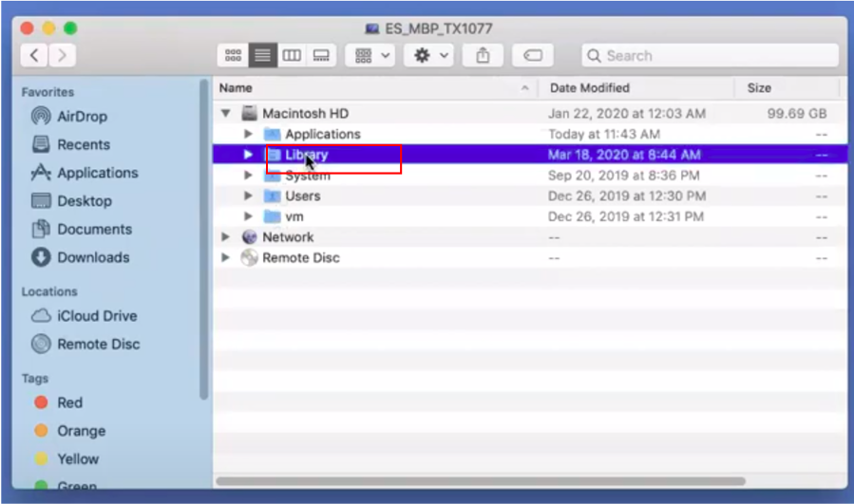854x504 pixels.
Task: Click 'Dec 26, 2019 at 12:31 PM' date
Action: point(626,216)
